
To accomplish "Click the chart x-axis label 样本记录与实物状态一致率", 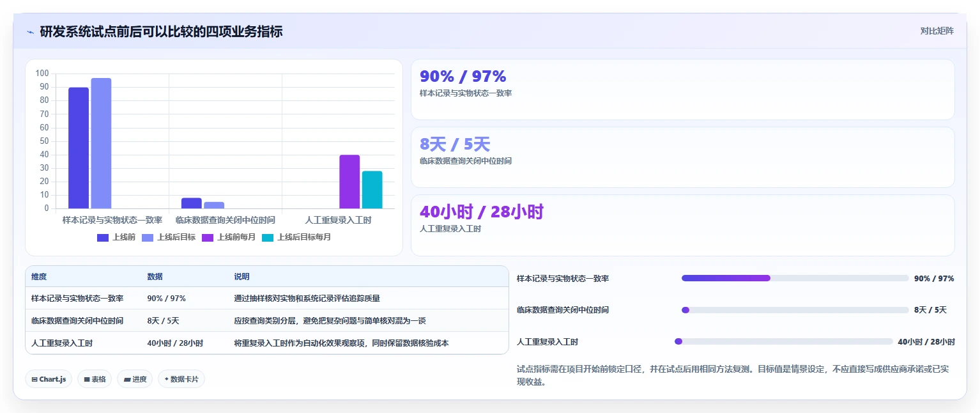I will (x=112, y=220).
